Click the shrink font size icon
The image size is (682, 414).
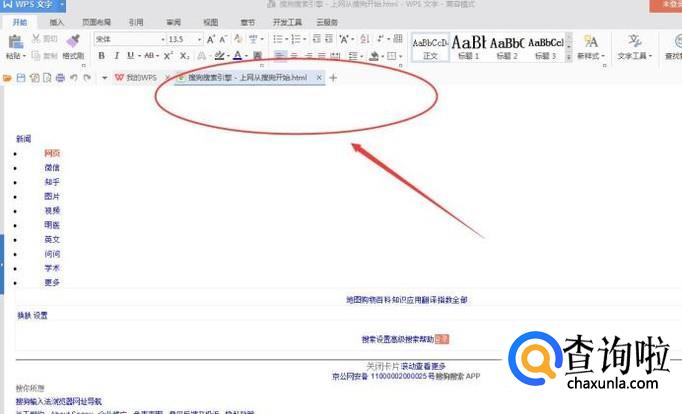click(223, 40)
